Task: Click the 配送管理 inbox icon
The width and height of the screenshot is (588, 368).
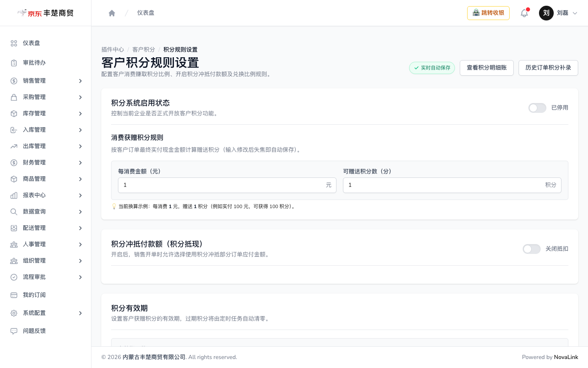Action: click(x=14, y=228)
